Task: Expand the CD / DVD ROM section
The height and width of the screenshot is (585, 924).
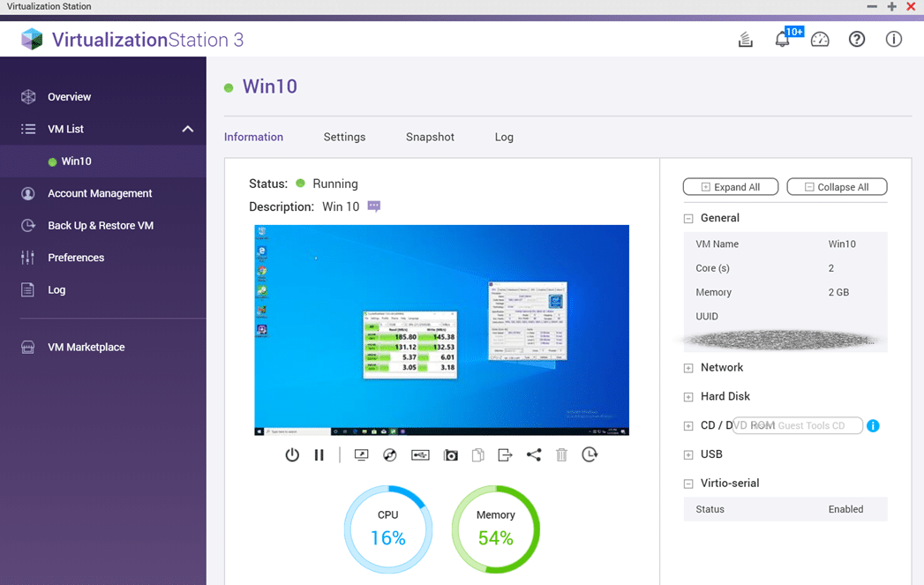Action: click(x=688, y=426)
